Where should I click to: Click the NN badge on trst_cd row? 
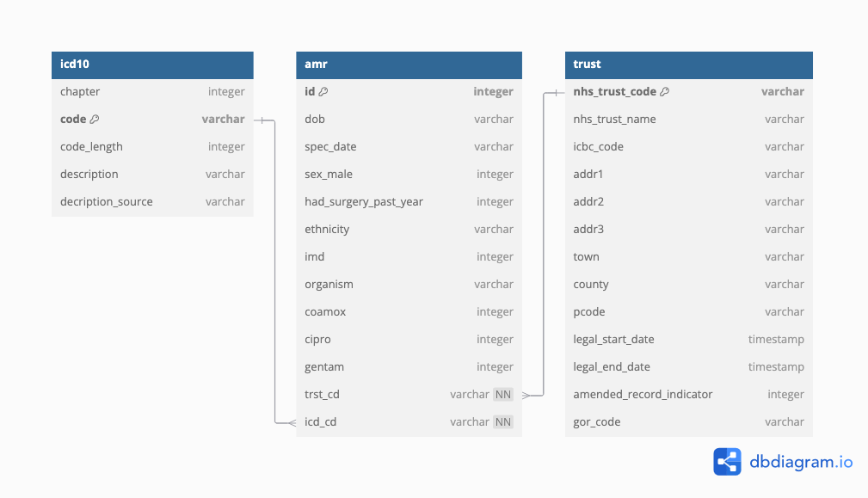pyautogui.click(x=502, y=395)
